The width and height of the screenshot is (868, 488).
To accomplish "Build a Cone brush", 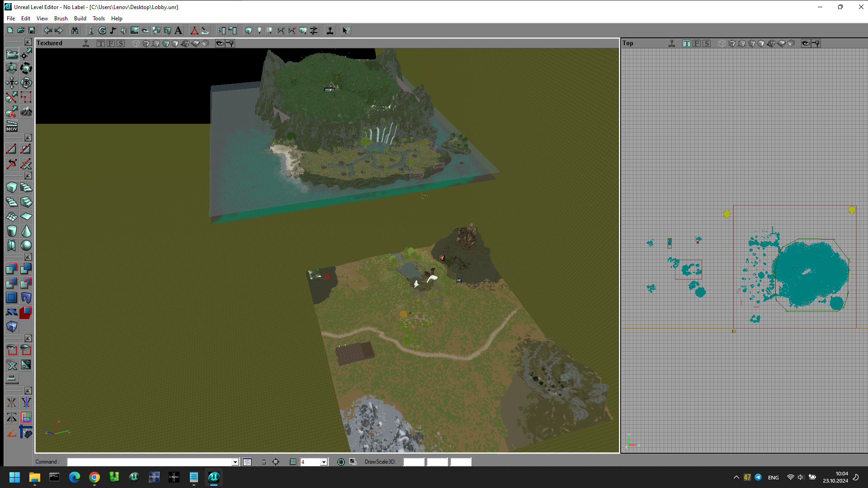I will [26, 231].
